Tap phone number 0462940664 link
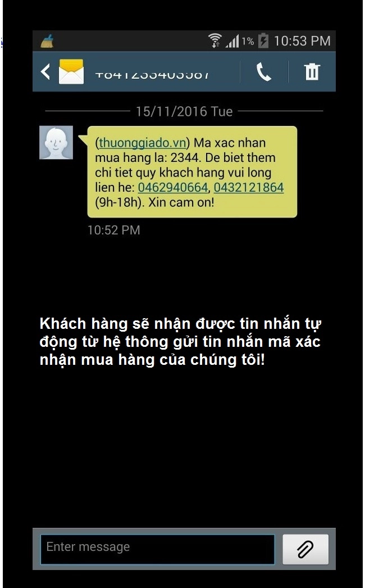 click(x=173, y=188)
